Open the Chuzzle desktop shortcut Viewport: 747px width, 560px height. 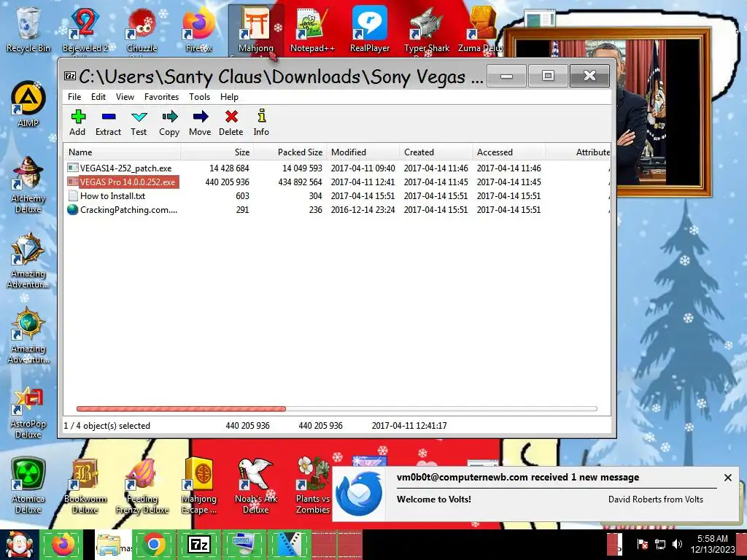142,29
